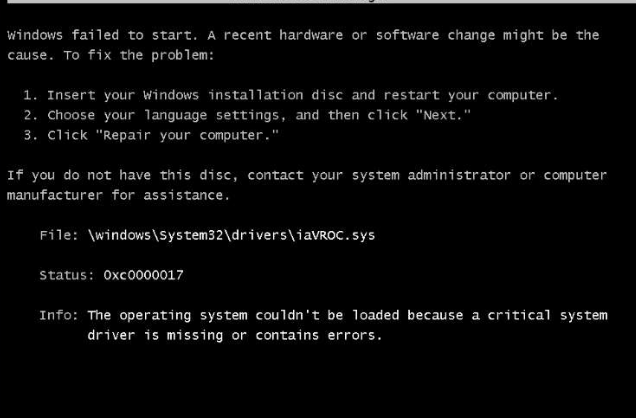Click the \windows\System32\drivers path text
Image resolution: width=636 pixels, height=418 pixels.
[x=202, y=235]
